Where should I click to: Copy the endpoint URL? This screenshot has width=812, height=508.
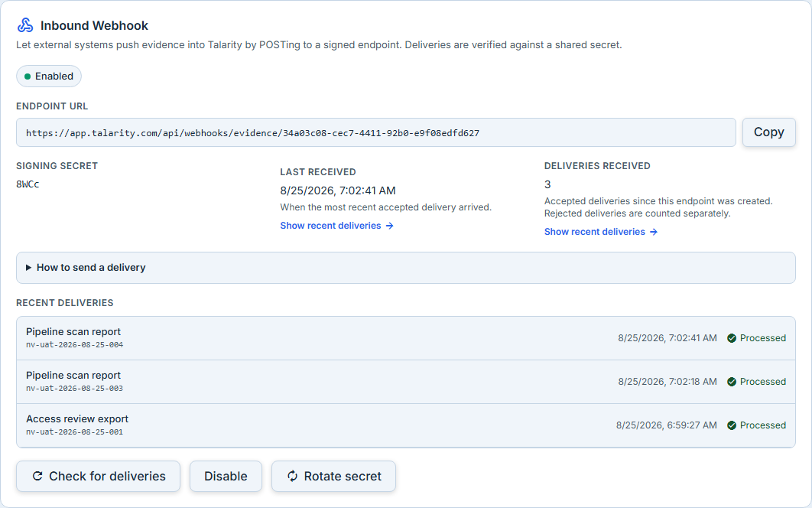coord(769,132)
